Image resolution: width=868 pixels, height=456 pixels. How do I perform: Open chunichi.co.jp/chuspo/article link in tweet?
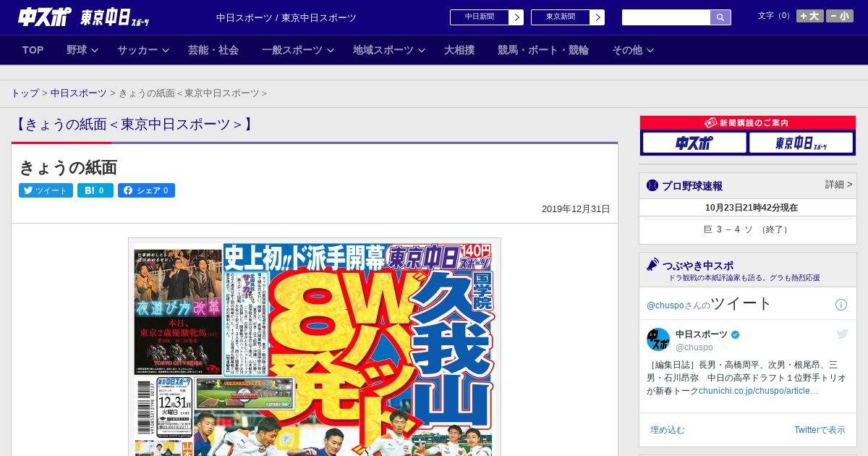(759, 391)
